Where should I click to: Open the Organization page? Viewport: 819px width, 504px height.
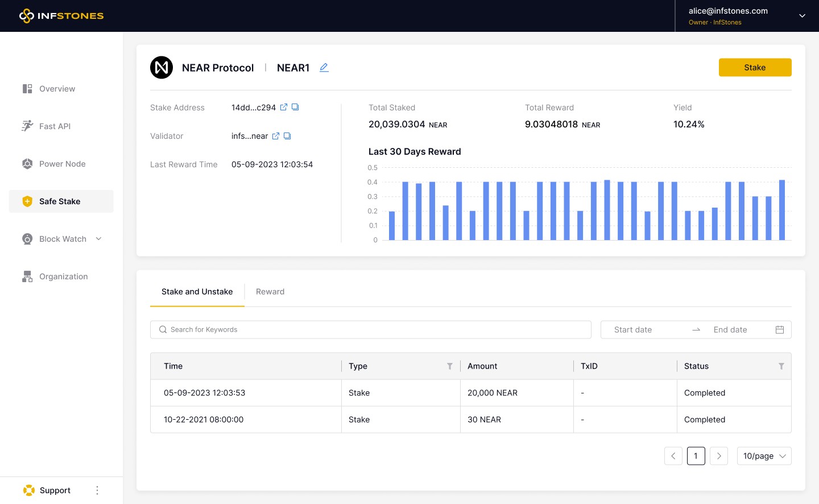[61, 276]
